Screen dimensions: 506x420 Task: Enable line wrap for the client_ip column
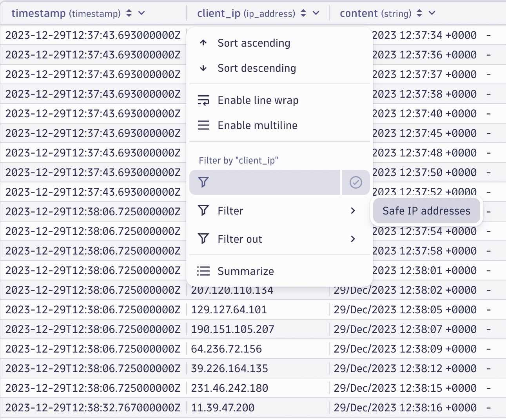pyautogui.click(x=258, y=100)
